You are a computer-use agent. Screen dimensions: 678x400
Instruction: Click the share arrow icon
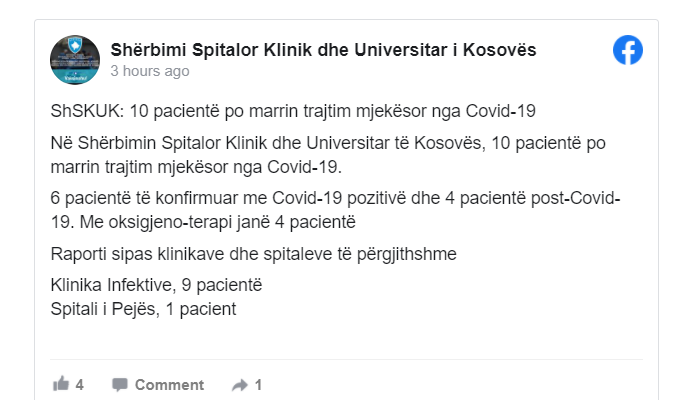240,384
